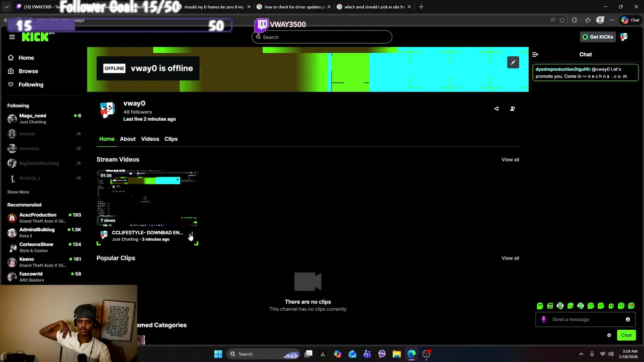Open recommended channel CorleoneShow
The width and height of the screenshot is (644, 362).
point(44,247)
